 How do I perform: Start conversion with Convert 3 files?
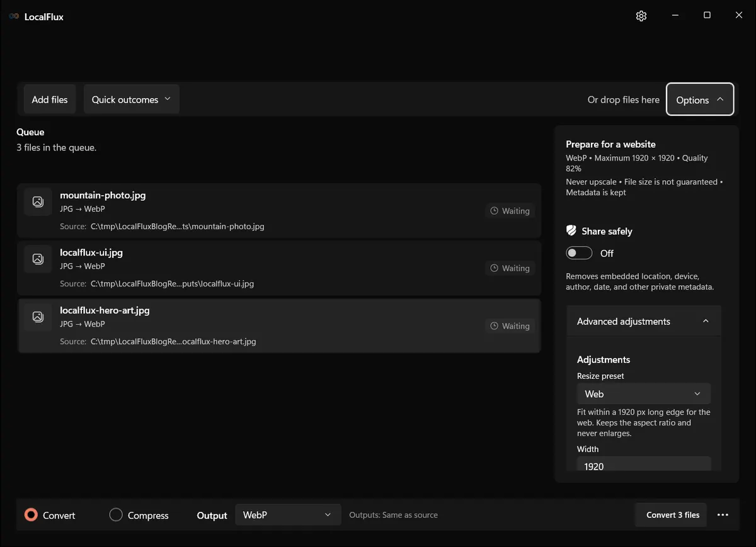pyautogui.click(x=672, y=515)
